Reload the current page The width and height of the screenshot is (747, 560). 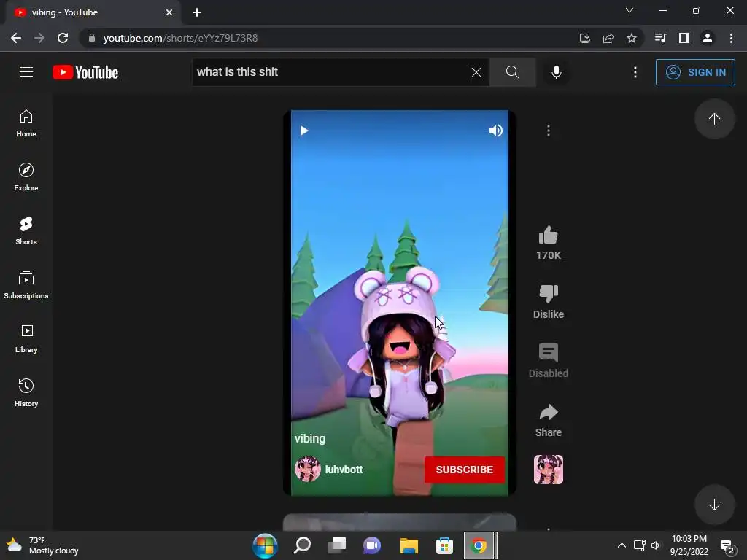click(x=63, y=38)
